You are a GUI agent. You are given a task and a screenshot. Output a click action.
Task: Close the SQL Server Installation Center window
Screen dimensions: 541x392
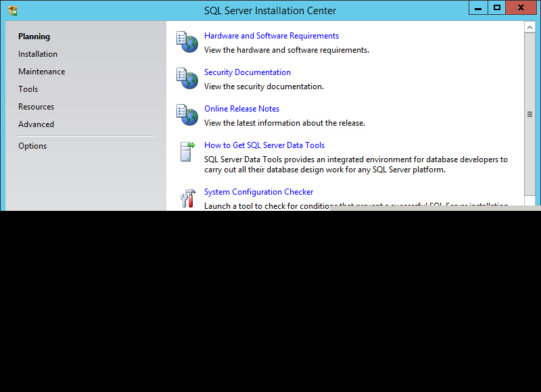click(521, 7)
